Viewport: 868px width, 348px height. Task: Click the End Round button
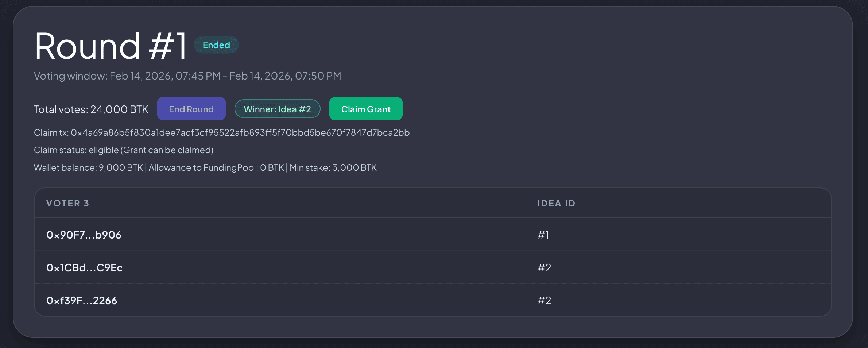191,108
